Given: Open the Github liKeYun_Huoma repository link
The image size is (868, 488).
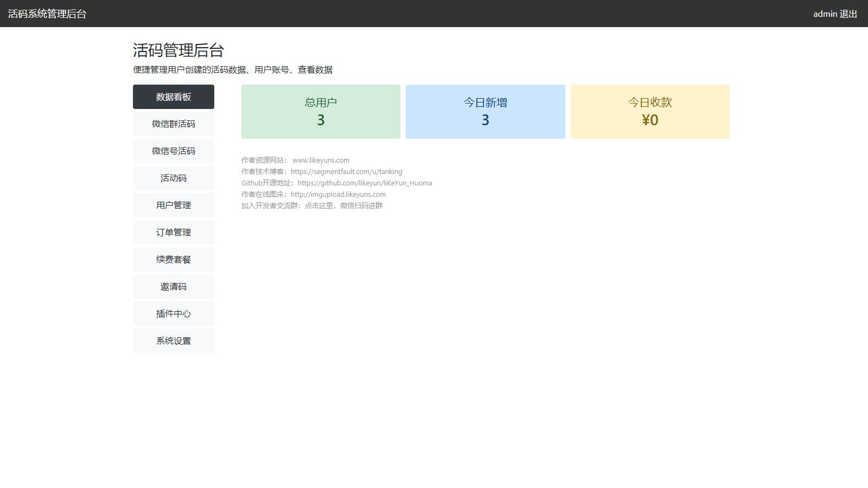Looking at the screenshot, I should tap(365, 183).
